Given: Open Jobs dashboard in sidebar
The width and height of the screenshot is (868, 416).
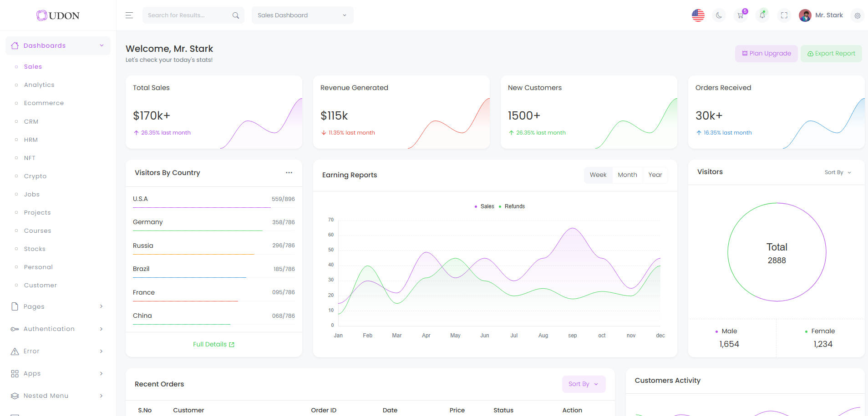Looking at the screenshot, I should [31, 194].
